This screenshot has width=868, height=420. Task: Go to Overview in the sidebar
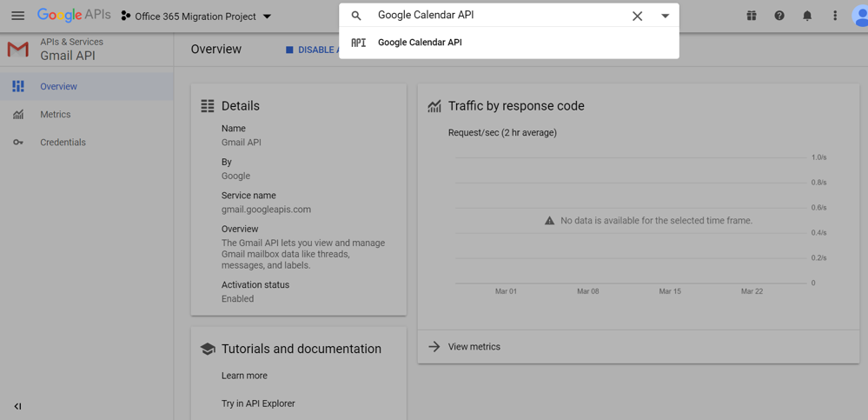[x=58, y=87]
